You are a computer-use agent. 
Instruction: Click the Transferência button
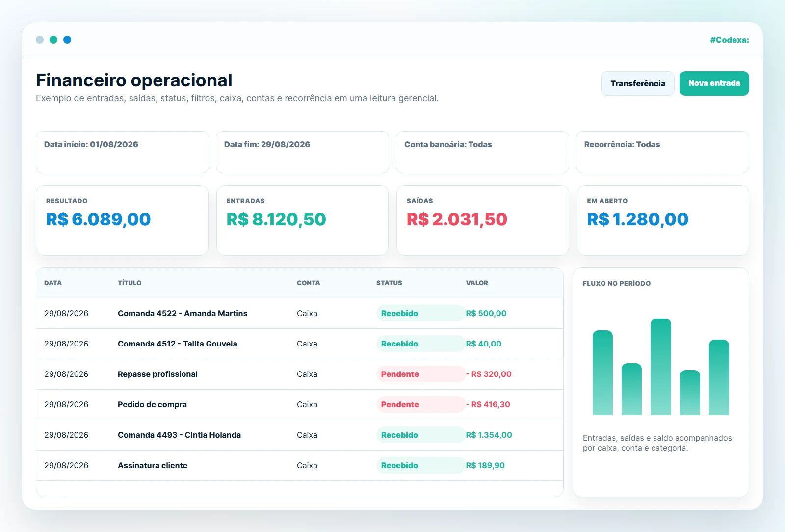(x=637, y=83)
